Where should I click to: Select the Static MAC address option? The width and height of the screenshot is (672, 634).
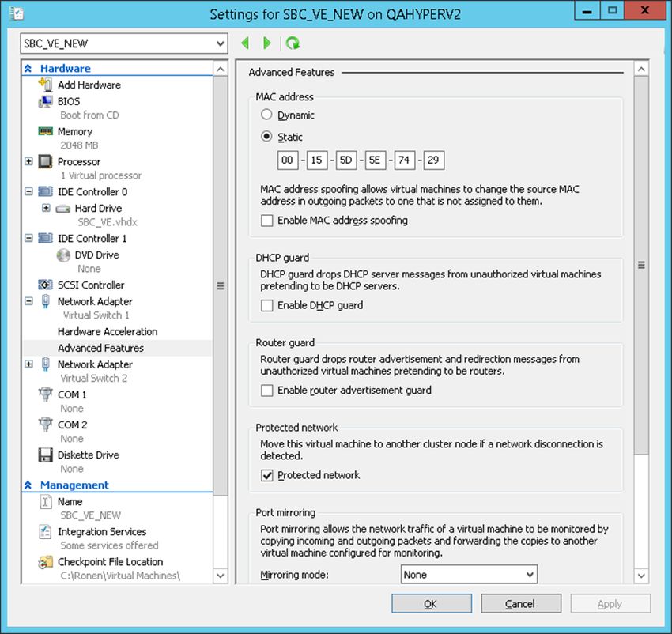[x=266, y=136]
